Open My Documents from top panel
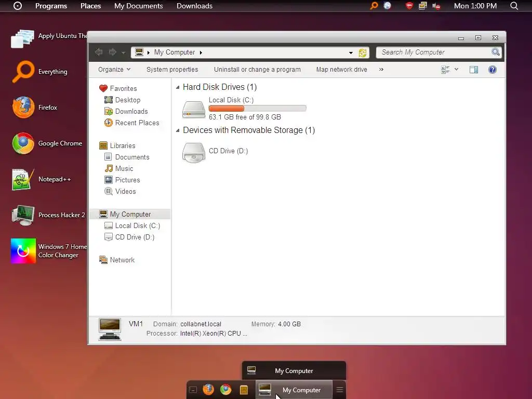The height and width of the screenshot is (399, 532). (138, 6)
